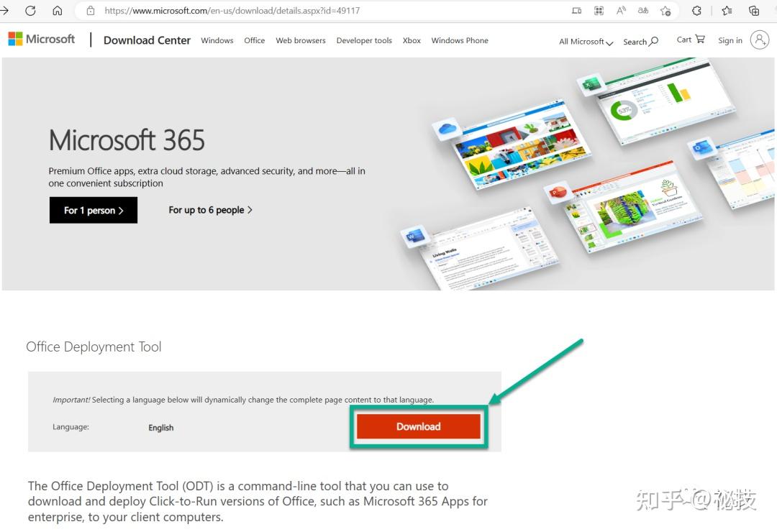Open the Xbox menu item
The width and height of the screenshot is (777, 532).
click(412, 40)
